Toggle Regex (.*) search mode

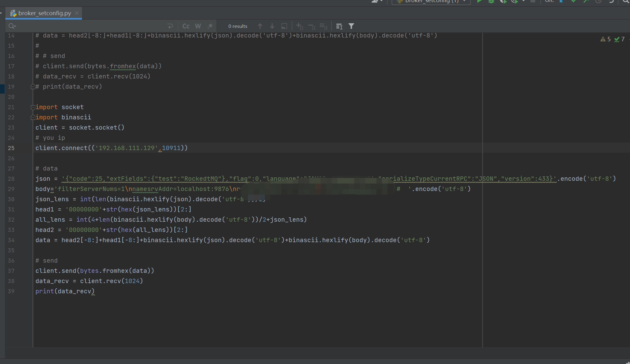pyautogui.click(x=210, y=26)
